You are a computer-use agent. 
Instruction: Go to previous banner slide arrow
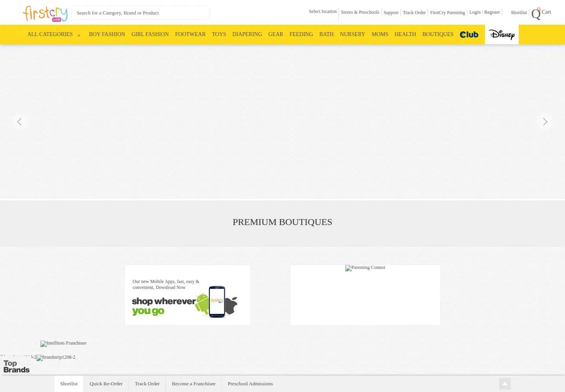pos(20,122)
